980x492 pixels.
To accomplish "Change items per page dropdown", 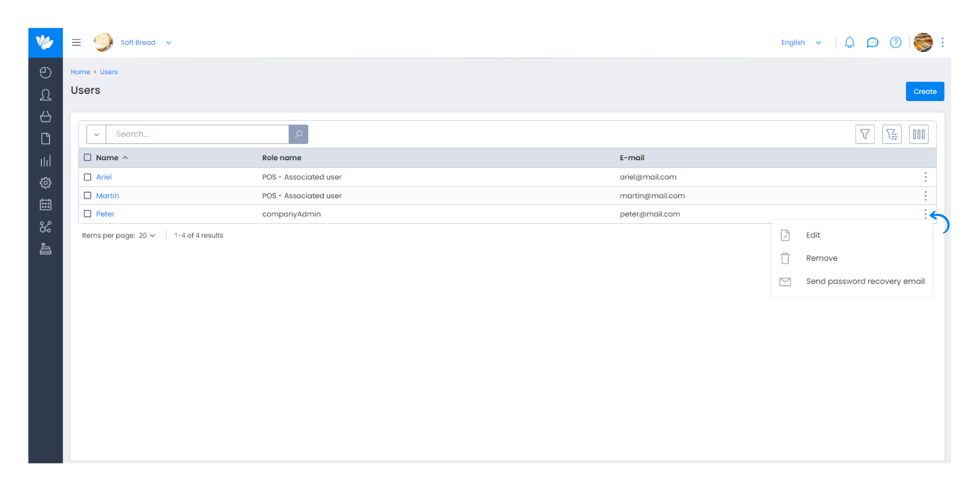I will point(147,235).
